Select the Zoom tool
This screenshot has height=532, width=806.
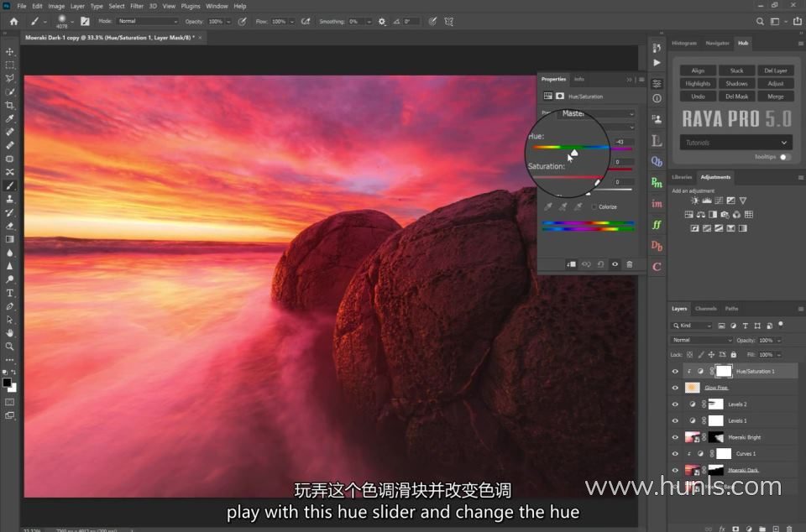[x=10, y=347]
